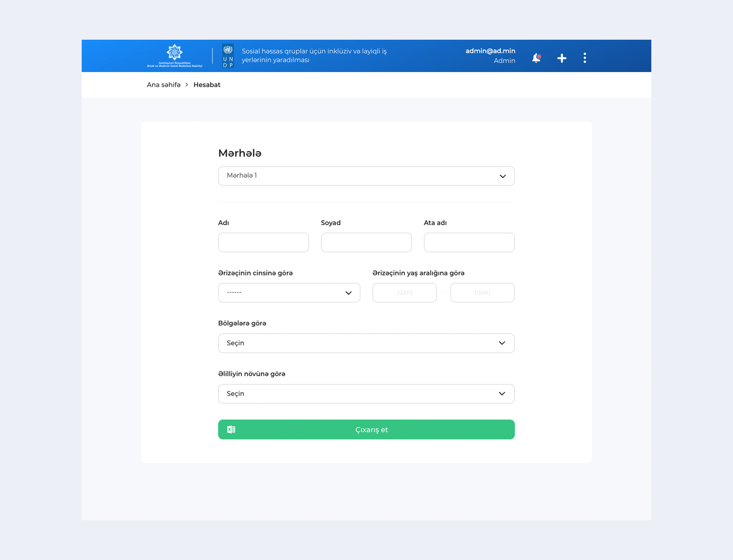The image size is (733, 560).
Task: Click the Hesabat breadcrumb item
Action: (x=207, y=85)
